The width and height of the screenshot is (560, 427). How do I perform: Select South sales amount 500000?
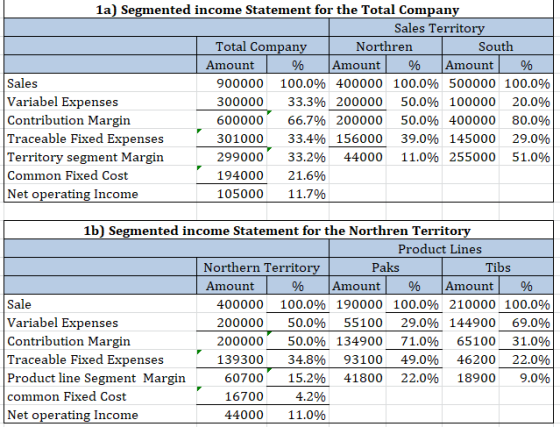pyautogui.click(x=471, y=83)
